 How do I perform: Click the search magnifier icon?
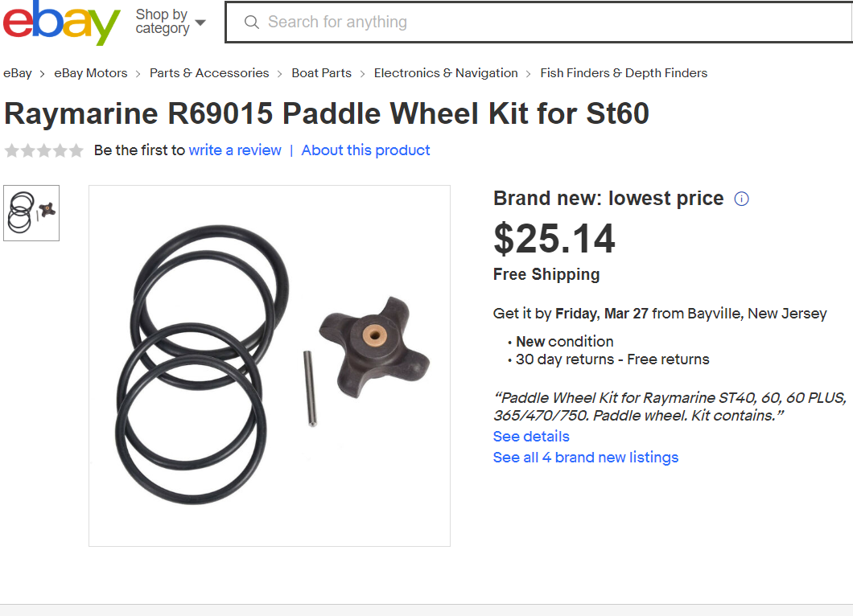(x=251, y=23)
